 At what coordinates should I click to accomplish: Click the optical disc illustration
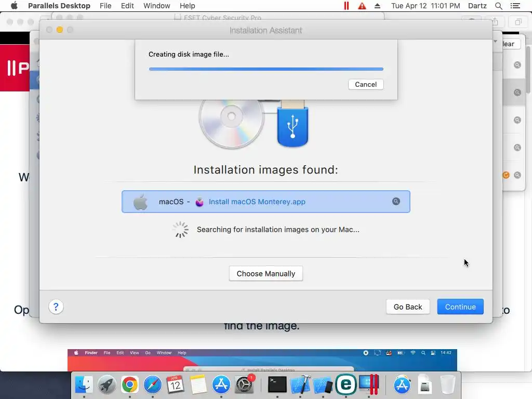pos(231,124)
